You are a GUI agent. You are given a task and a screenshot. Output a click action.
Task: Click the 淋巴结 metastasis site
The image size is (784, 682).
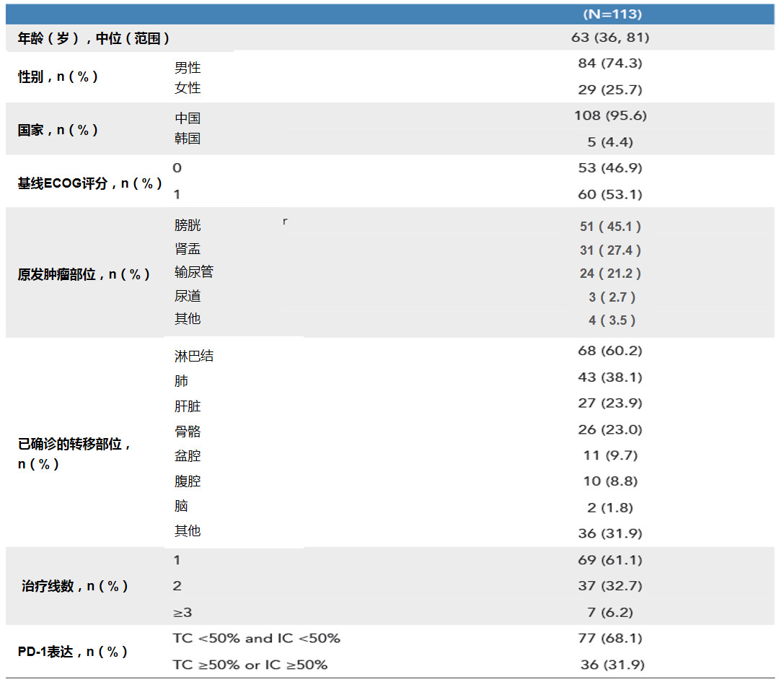point(194,356)
